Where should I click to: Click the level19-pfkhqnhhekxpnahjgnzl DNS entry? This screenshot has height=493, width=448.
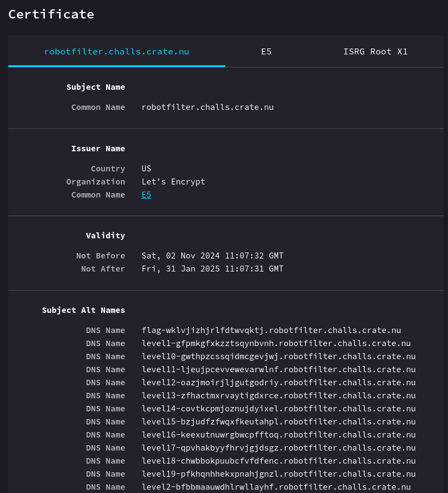(x=279, y=473)
